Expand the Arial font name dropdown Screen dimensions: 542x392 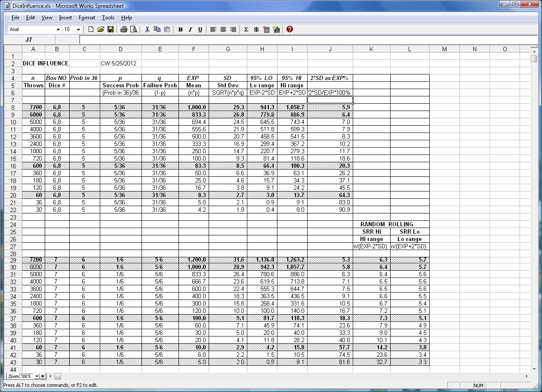[58, 29]
